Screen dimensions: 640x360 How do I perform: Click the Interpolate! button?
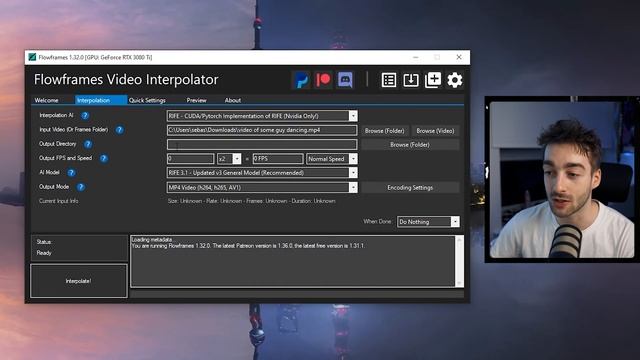[79, 281]
